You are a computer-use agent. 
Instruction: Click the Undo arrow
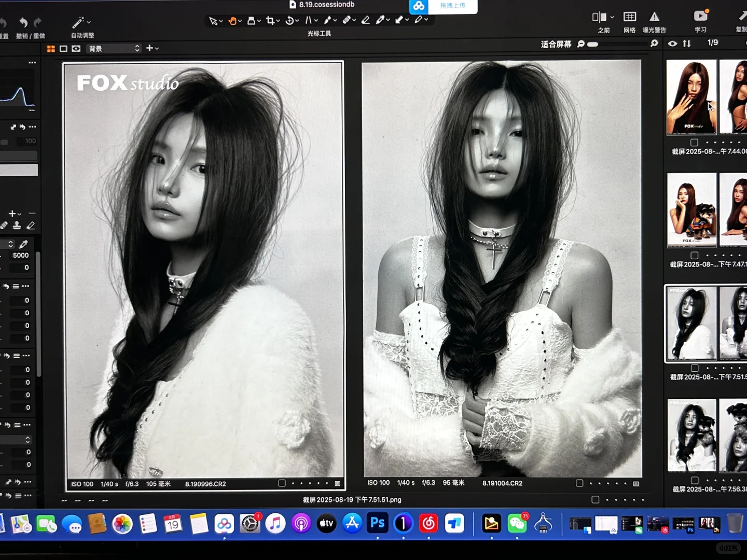pos(23,22)
